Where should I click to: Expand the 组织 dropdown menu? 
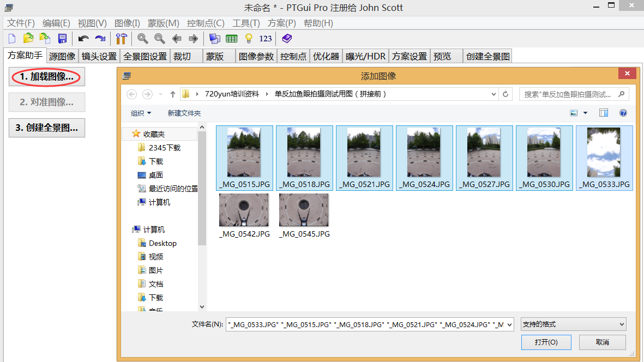pos(141,113)
